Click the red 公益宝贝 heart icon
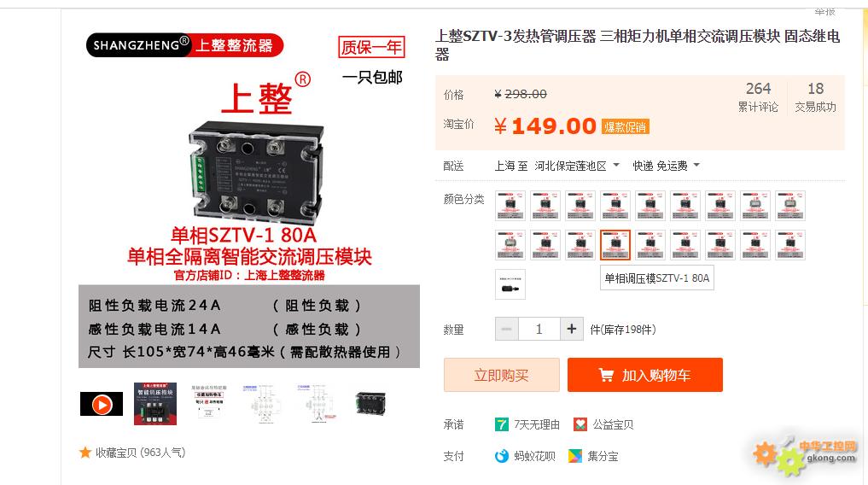Image resolution: width=868 pixels, height=485 pixels. click(x=580, y=424)
